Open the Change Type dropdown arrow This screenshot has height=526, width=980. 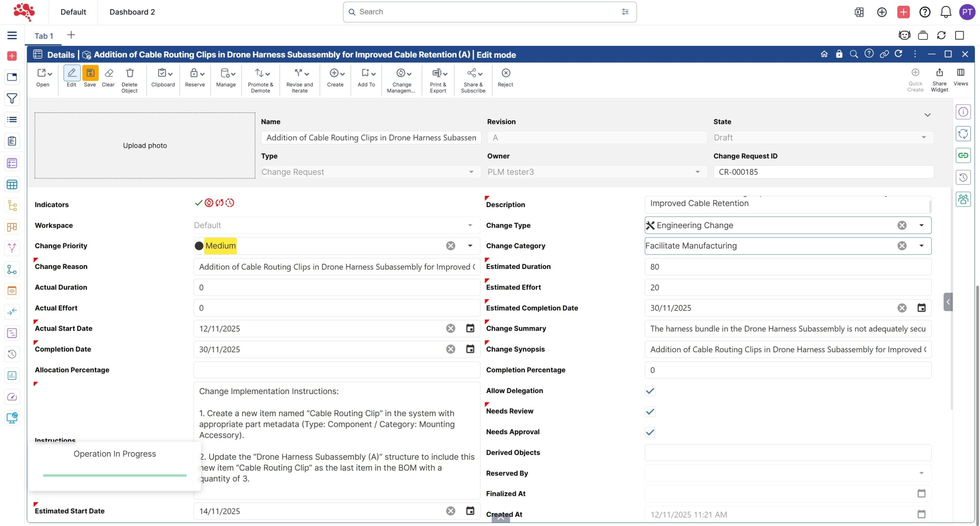(x=921, y=225)
